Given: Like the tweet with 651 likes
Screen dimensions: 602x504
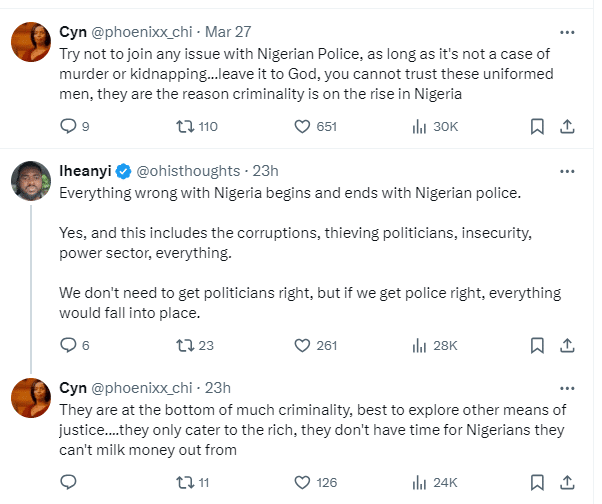Looking at the screenshot, I should 304,127.
